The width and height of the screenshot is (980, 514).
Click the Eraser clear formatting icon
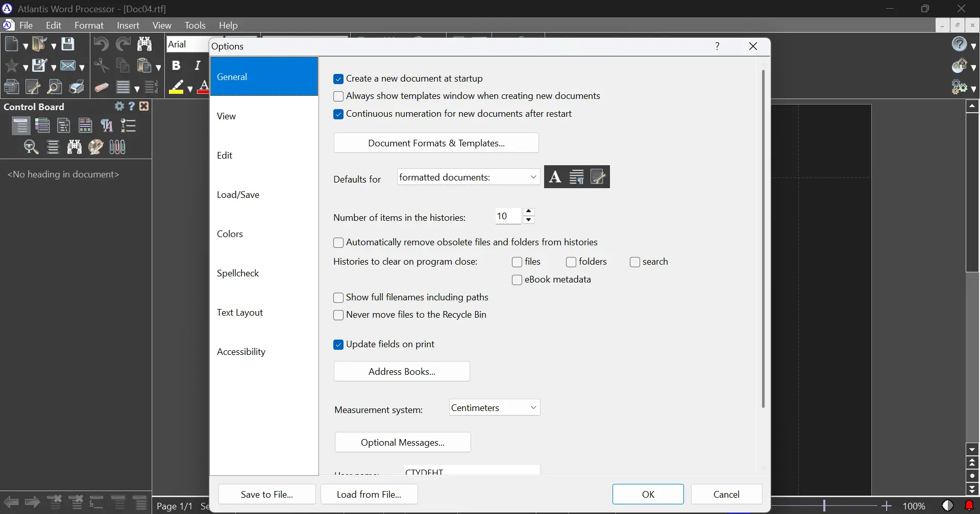point(102,87)
